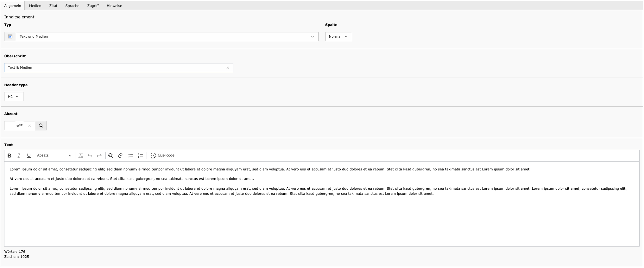The height and width of the screenshot is (268, 644).
Task: Open the Header type H2 dropdown
Action: 14,97
